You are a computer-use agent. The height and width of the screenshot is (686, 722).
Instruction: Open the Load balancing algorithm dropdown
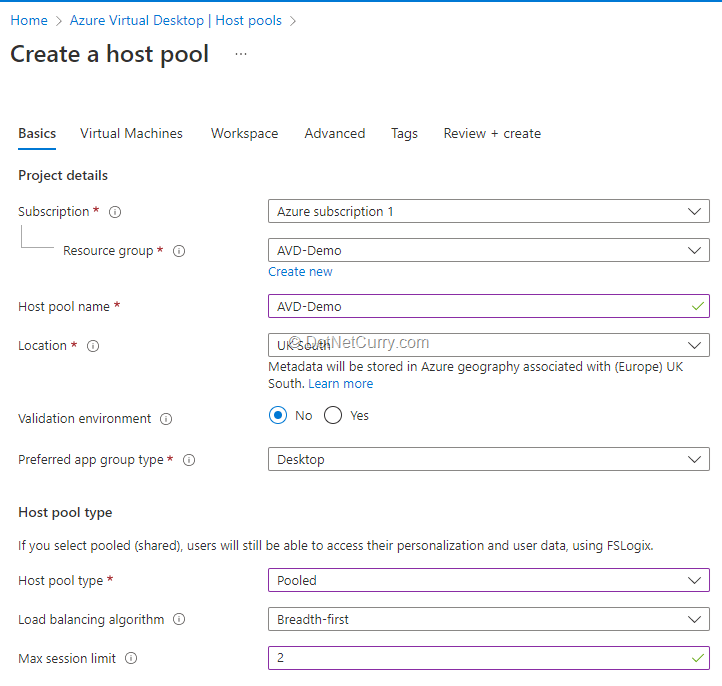coord(489,619)
